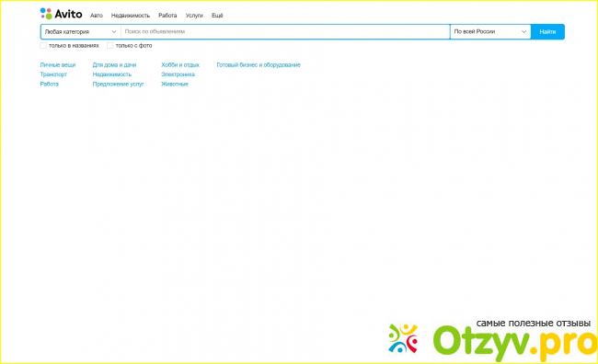Open the 'Электроника' category link

[x=178, y=74]
